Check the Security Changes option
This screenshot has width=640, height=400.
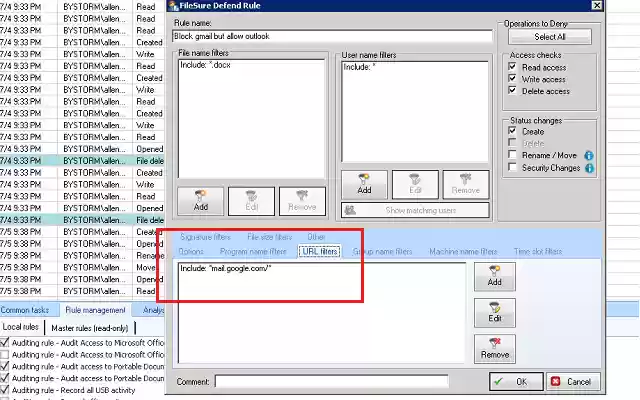[512, 167]
